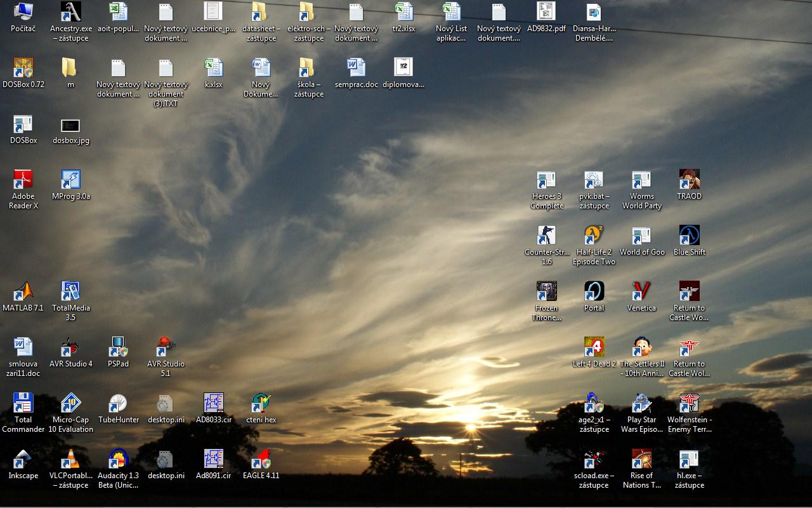
Task: Click the aoit-popul spreadsheet icon
Action: tap(118, 12)
